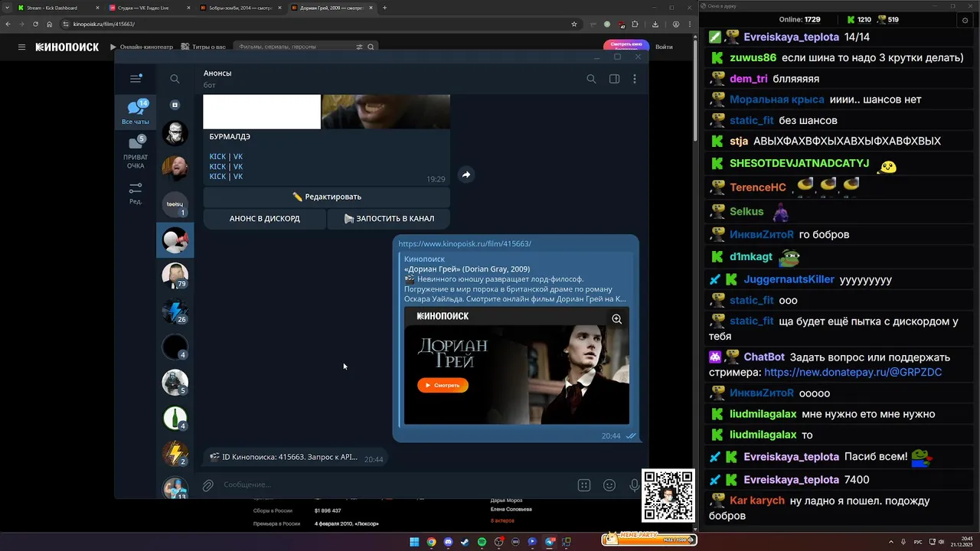The height and width of the screenshot is (551, 980).
Task: Open the chat with 26 unread badge
Action: click(175, 311)
